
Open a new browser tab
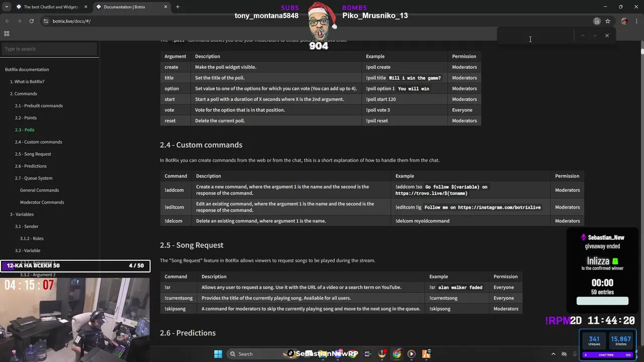(x=178, y=7)
